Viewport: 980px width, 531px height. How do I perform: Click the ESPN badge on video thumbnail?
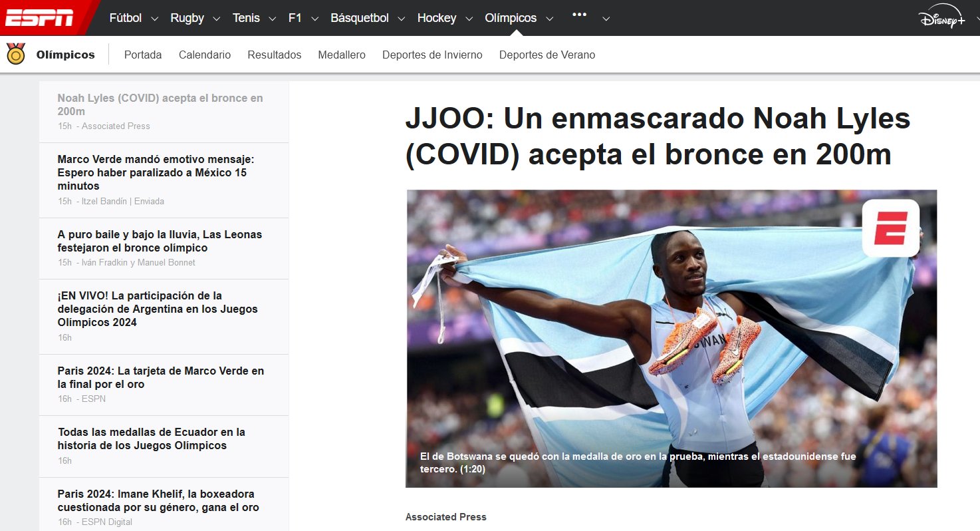coord(890,228)
